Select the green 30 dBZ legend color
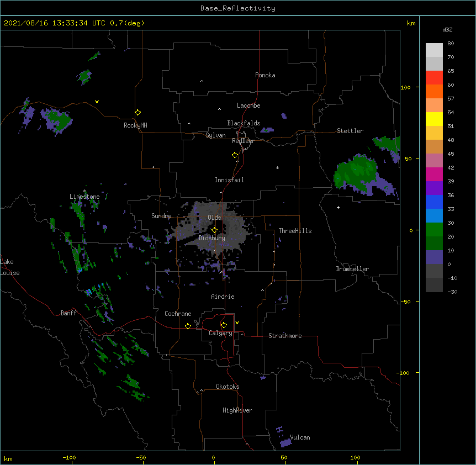Image resolution: width=476 pixels, height=465 pixels. tap(434, 230)
